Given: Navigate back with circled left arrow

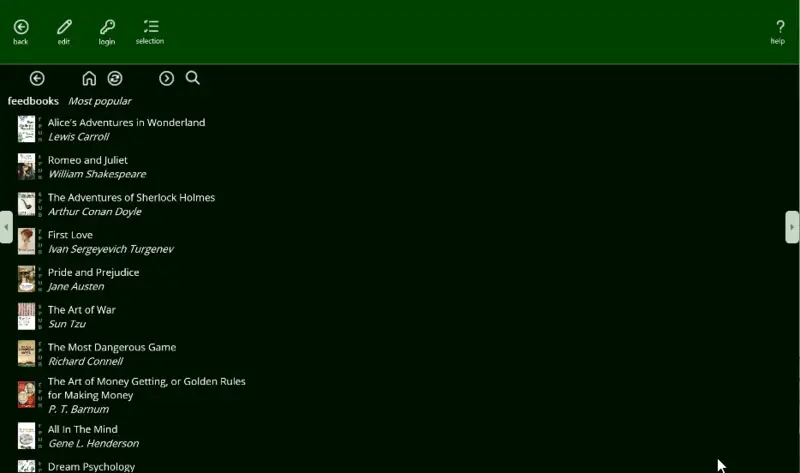Looking at the screenshot, I should click(x=37, y=78).
